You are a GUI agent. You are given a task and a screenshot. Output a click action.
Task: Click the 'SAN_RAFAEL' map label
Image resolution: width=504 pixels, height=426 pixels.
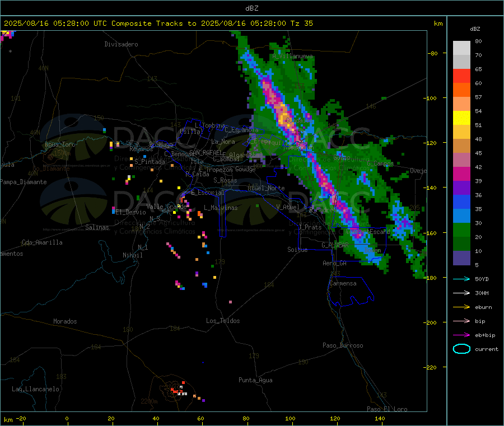tap(205, 152)
